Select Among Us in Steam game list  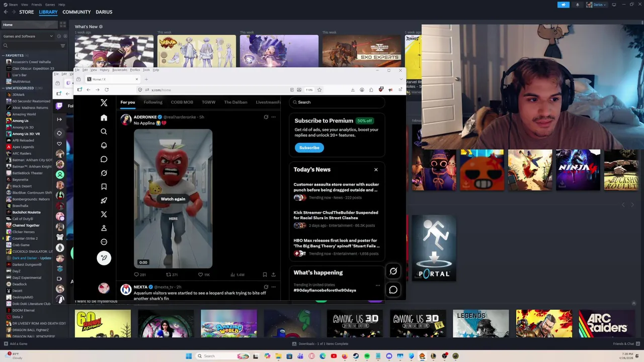(x=20, y=121)
